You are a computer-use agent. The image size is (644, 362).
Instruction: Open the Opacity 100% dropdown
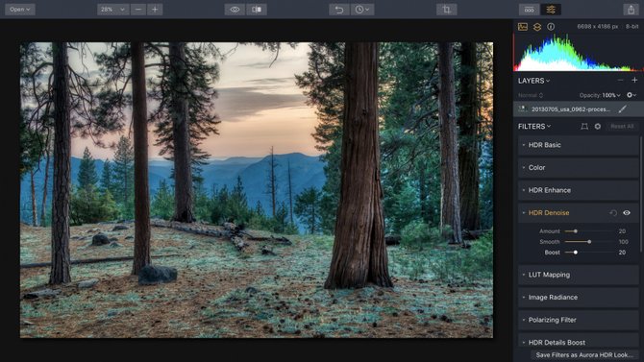pyautogui.click(x=600, y=95)
